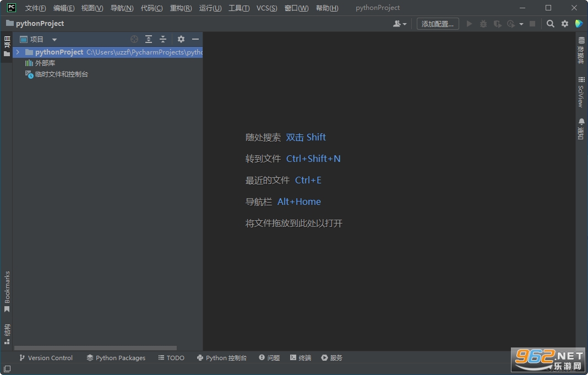588x375 pixels.
Task: Click PyCharm PC logo in title bar
Action: coord(12,8)
